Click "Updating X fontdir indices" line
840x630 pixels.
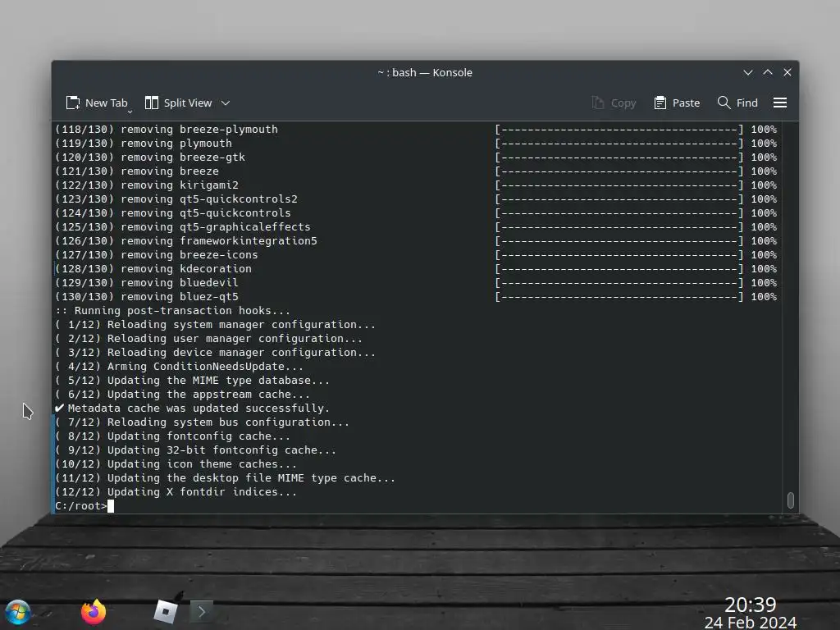176,492
